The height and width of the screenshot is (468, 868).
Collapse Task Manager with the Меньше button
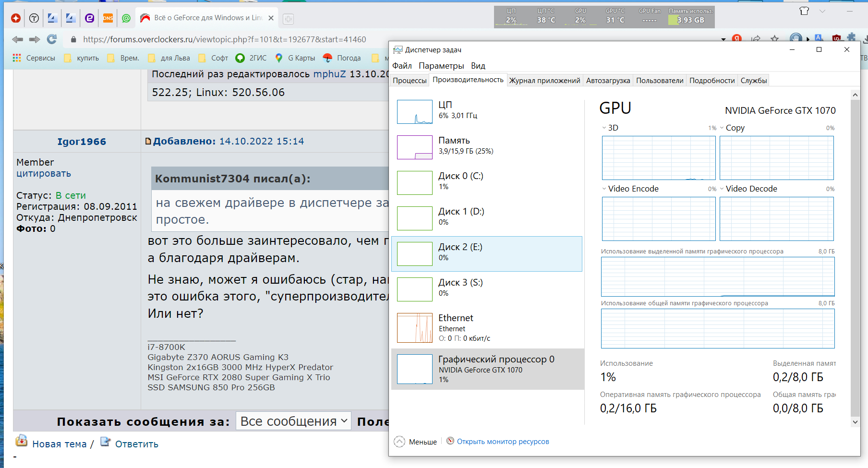[416, 442]
